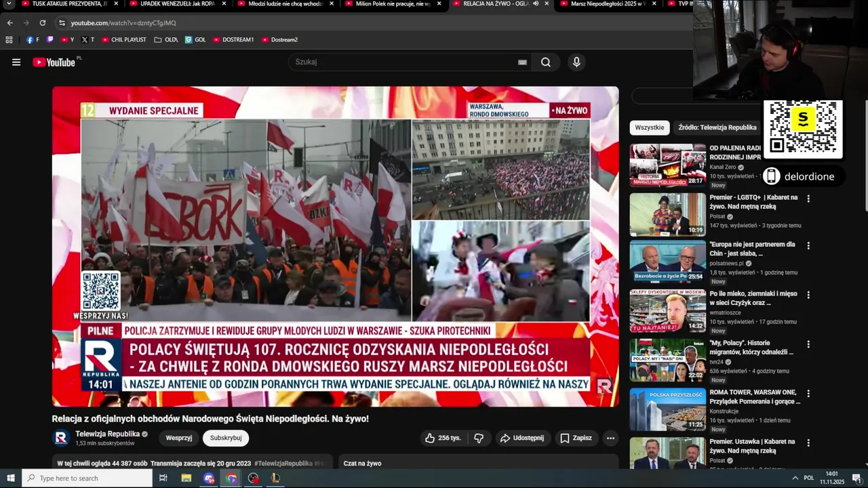Open the Windows notification center icon
This screenshot has height=488, width=868.
[x=856, y=479]
